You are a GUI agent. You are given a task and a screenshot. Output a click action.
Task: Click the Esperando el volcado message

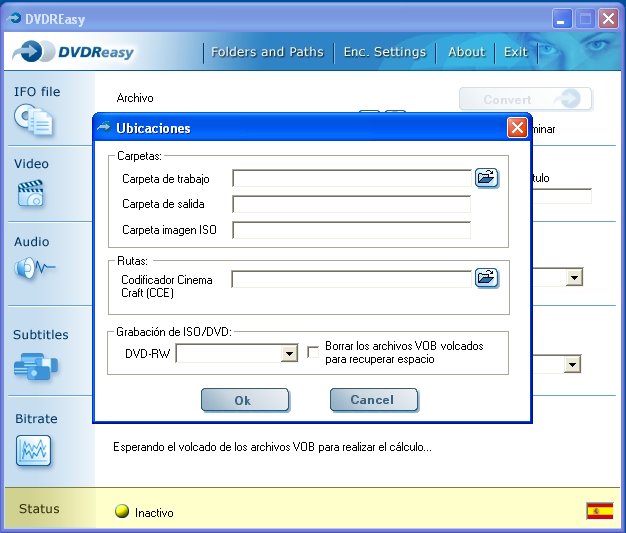coord(272,447)
